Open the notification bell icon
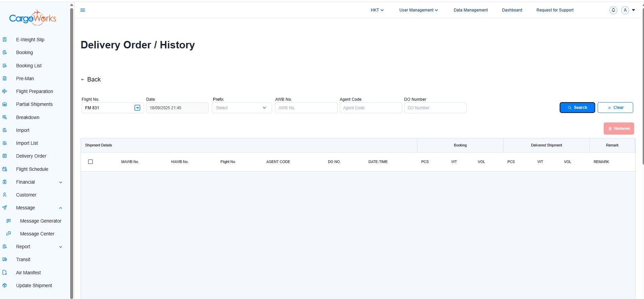Image resolution: width=644 pixels, height=299 pixels. pos(613,10)
